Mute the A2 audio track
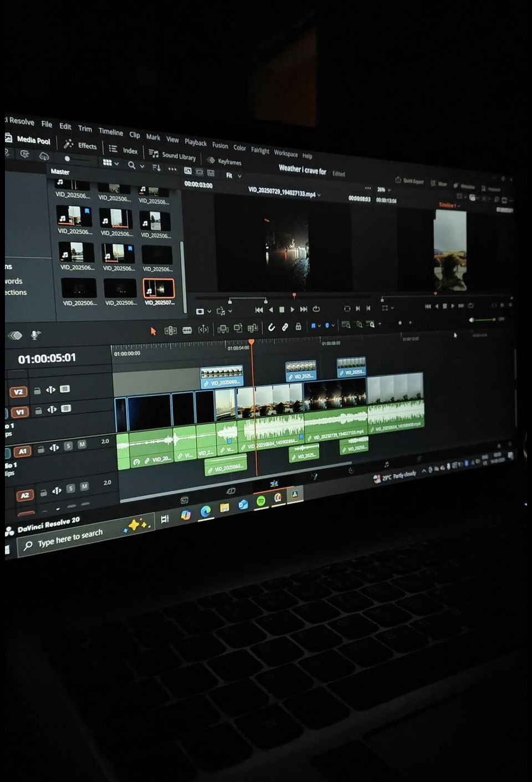This screenshot has width=532, height=782. [x=84, y=486]
